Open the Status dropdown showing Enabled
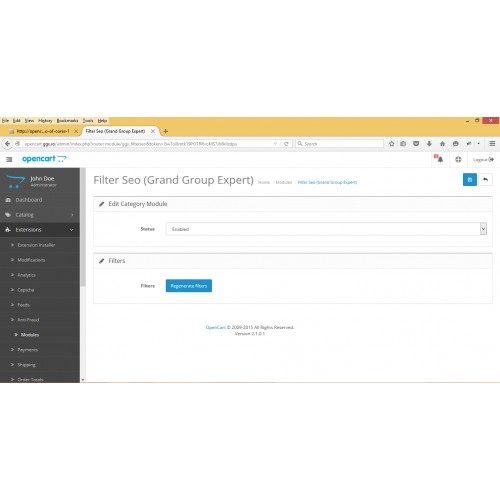 pyautogui.click(x=326, y=229)
